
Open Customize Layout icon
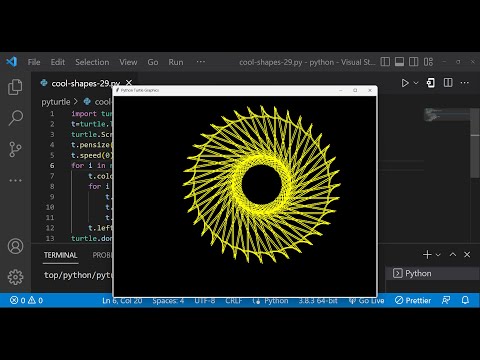click(428, 62)
